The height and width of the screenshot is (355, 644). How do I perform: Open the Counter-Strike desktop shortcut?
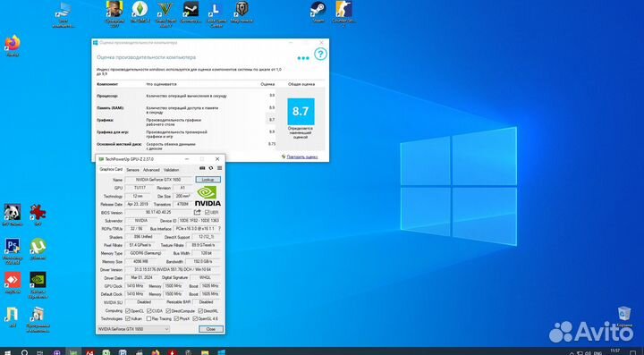343,13
